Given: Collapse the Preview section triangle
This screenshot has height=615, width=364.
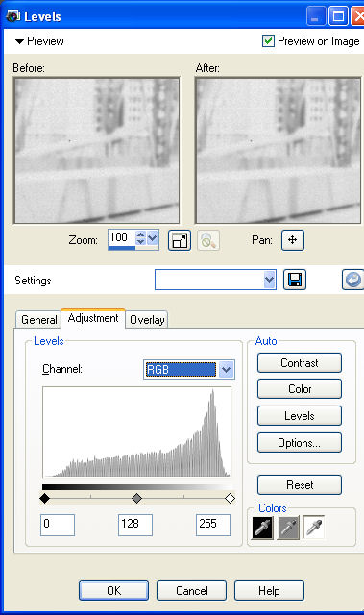Looking at the screenshot, I should [x=19, y=41].
